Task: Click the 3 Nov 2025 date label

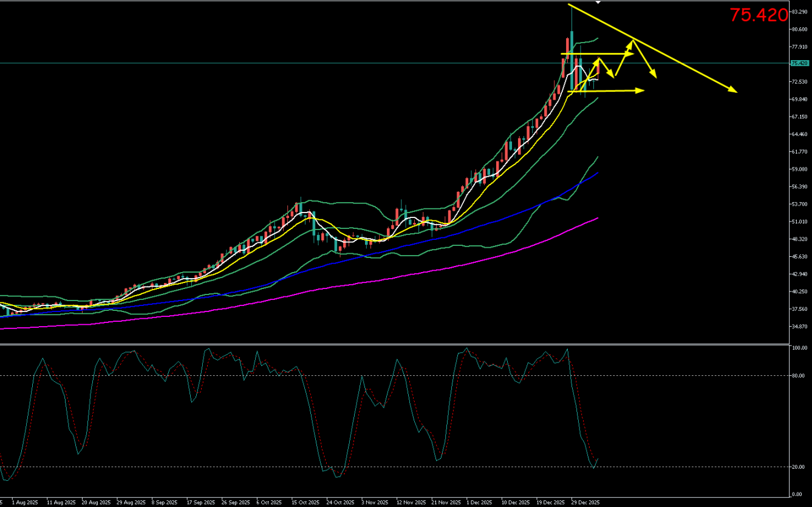Action: tap(374, 503)
